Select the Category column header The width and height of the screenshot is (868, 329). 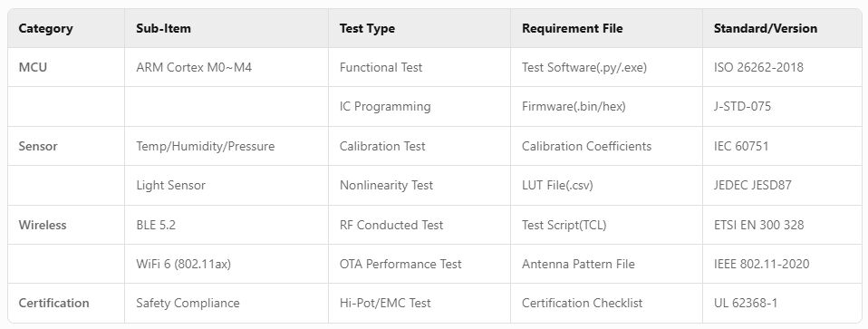tap(66, 28)
